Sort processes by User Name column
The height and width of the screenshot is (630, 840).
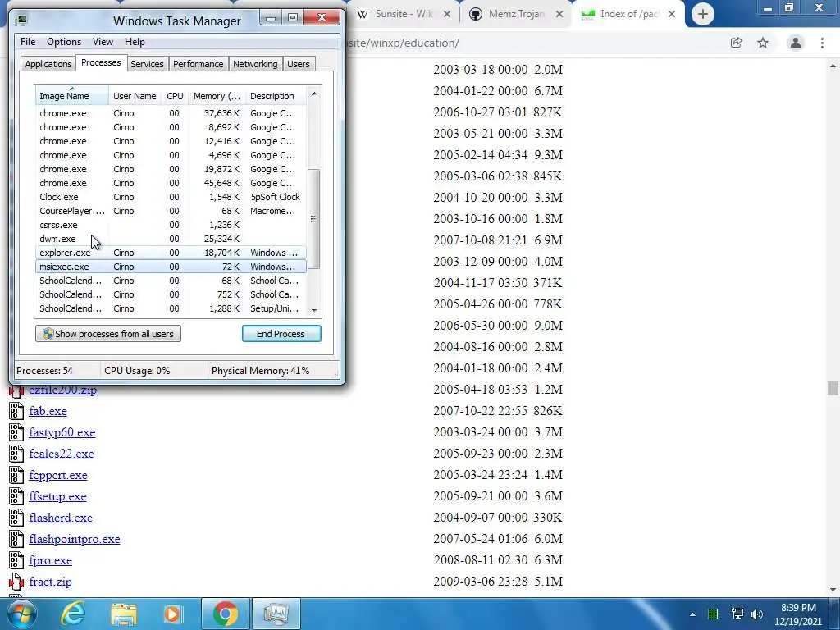click(135, 96)
